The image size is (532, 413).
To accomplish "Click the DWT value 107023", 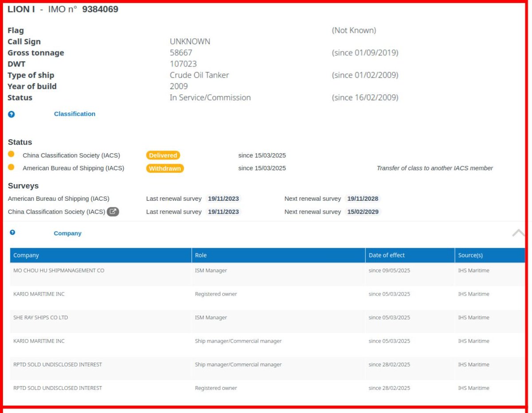I will click(x=183, y=64).
